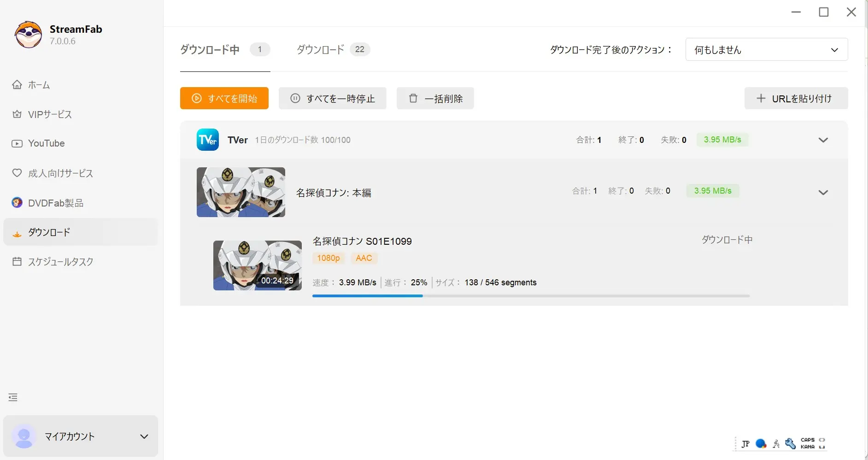
Task: Click the JP input language indicator
Action: tap(745, 444)
